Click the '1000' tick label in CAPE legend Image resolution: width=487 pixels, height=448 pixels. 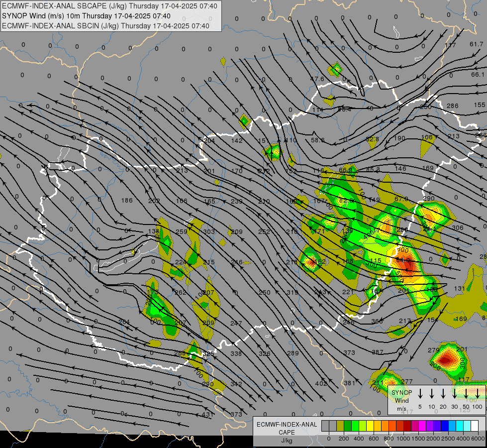pos(403,439)
